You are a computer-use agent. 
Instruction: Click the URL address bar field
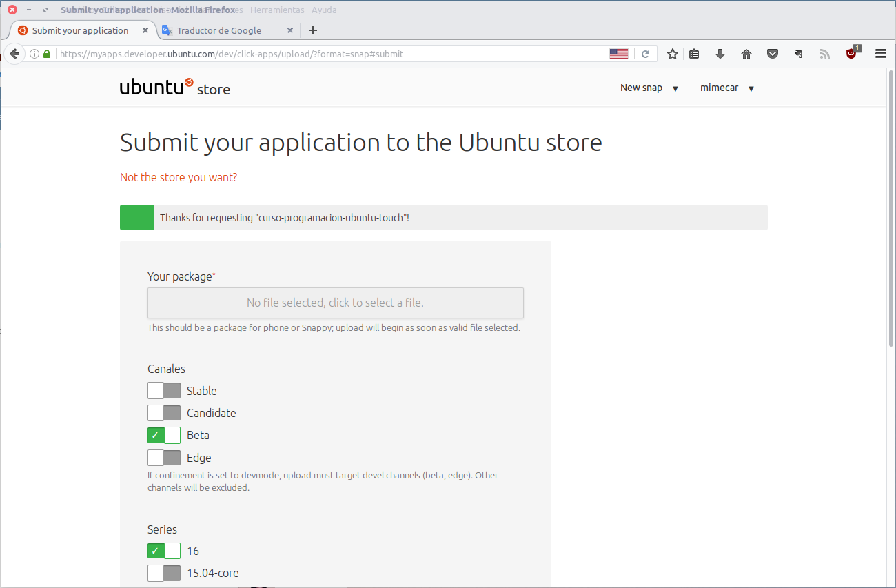[x=331, y=54]
